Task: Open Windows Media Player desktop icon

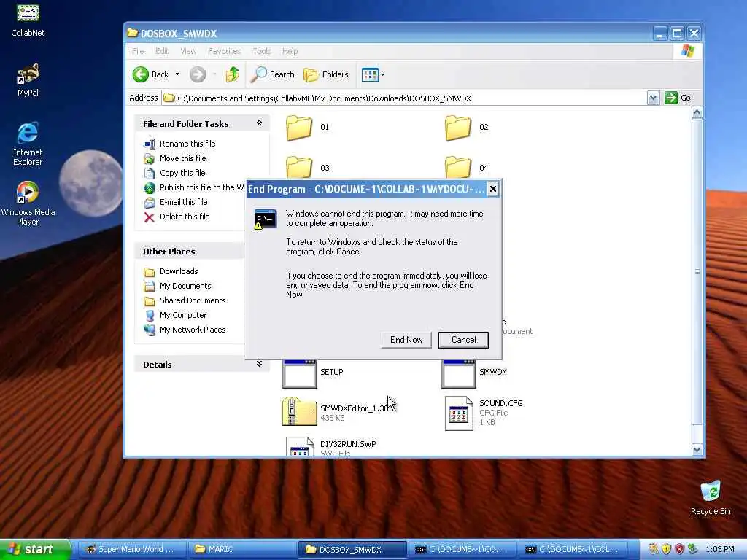Action: [28, 203]
